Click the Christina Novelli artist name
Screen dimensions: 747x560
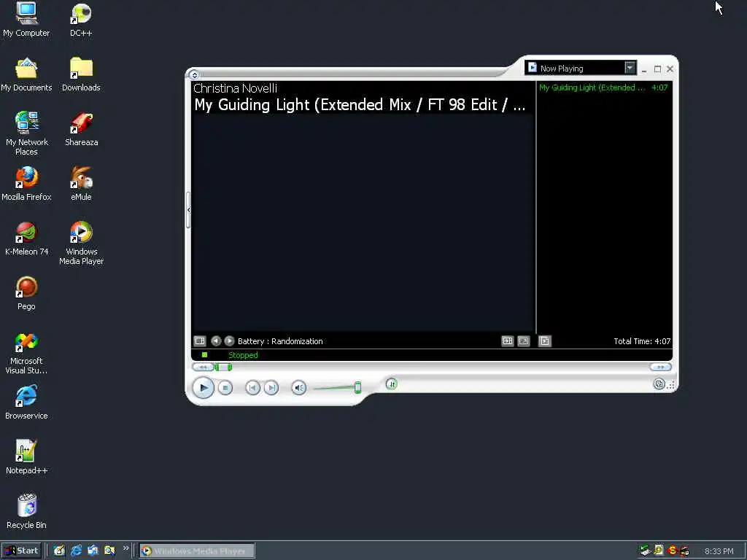tap(236, 88)
